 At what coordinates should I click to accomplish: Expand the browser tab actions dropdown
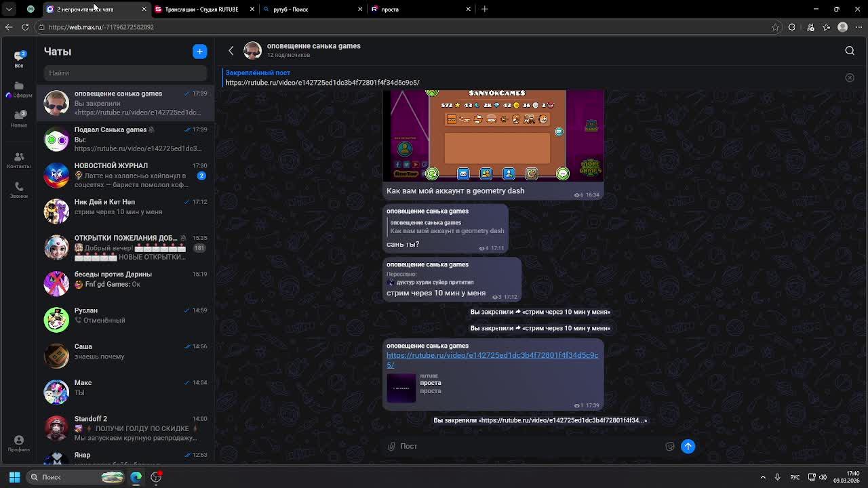[9, 9]
